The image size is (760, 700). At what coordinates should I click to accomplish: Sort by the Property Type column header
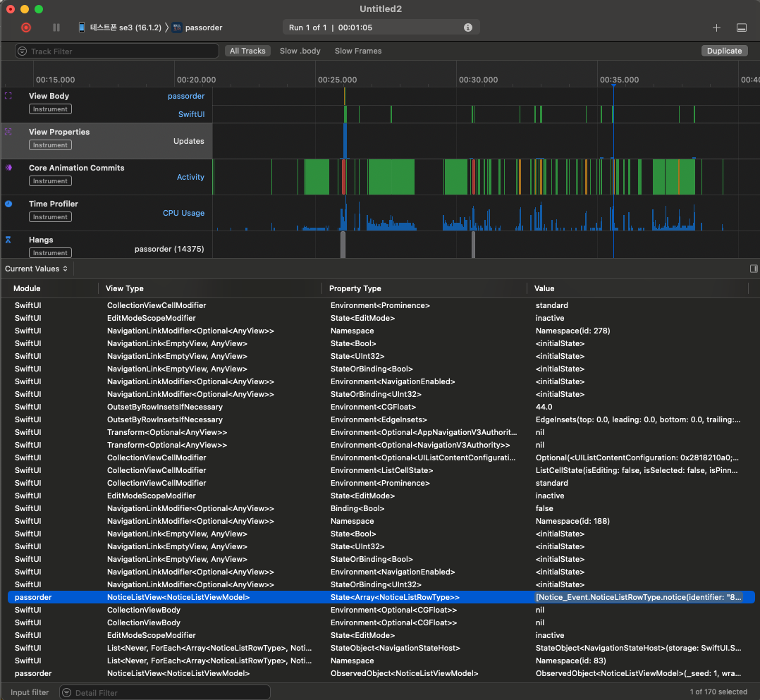point(355,288)
